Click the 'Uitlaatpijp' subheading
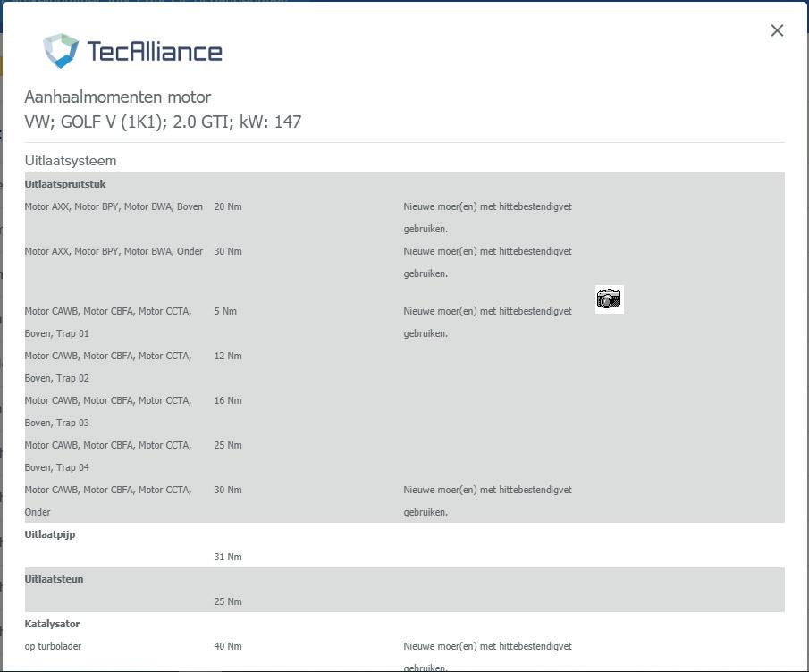This screenshot has height=672, width=809. [x=50, y=534]
